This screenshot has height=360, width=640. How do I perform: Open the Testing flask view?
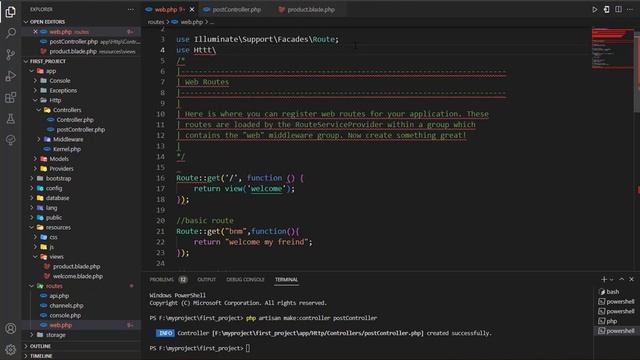[x=11, y=119]
